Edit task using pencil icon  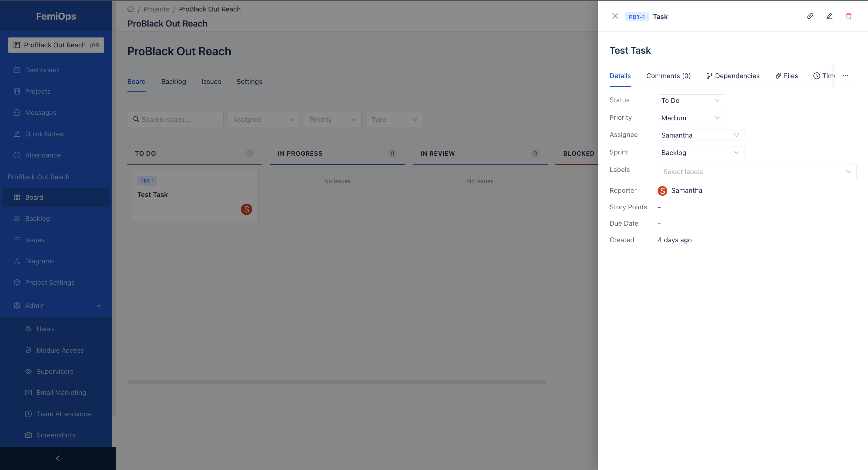(829, 16)
